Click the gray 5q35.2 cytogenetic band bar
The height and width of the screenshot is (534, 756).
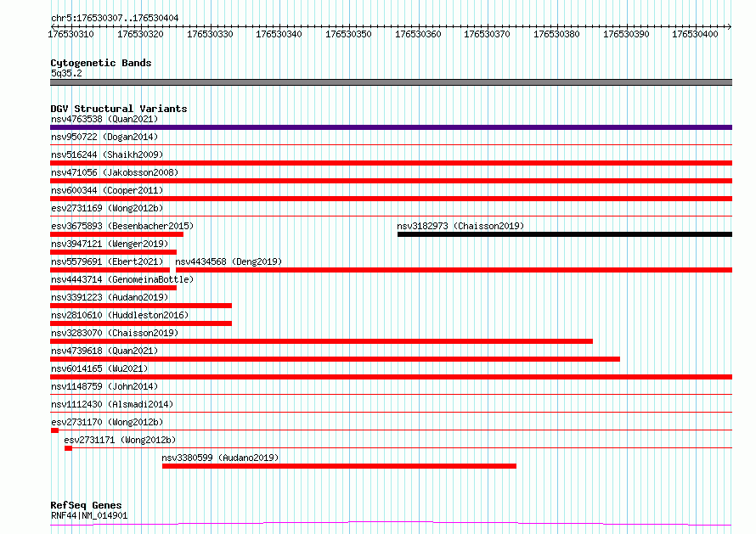(391, 82)
